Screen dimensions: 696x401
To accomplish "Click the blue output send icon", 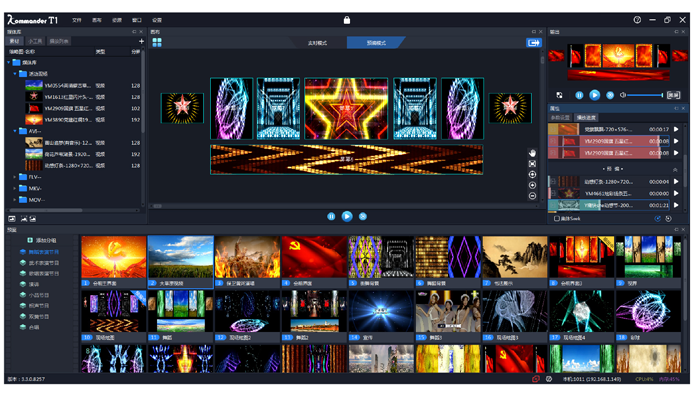I will click(533, 42).
